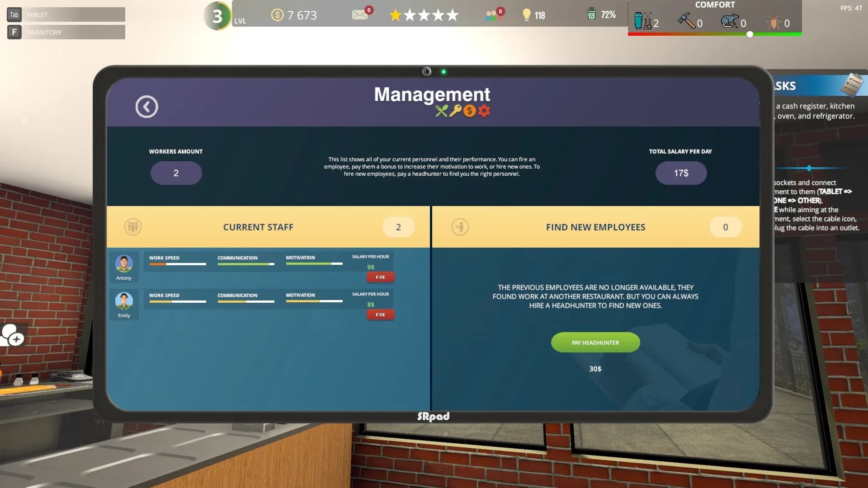Click the Find New Employees count 0 badge

725,227
